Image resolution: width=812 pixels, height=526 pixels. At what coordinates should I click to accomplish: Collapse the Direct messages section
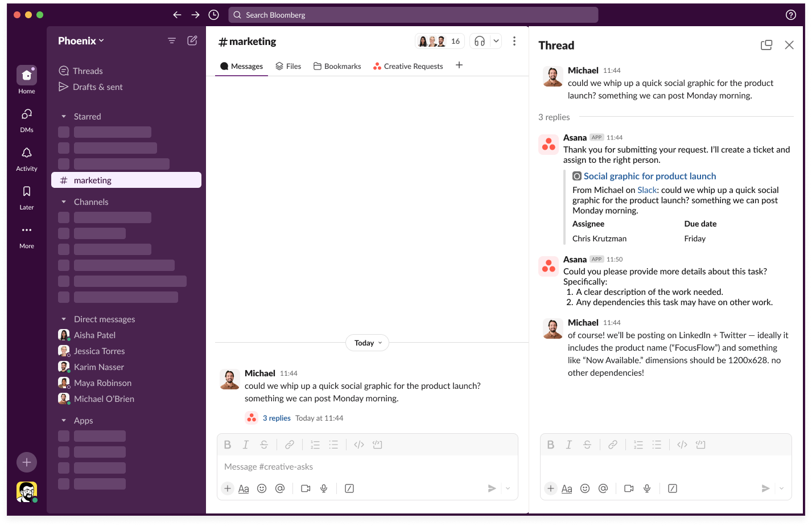tap(63, 319)
